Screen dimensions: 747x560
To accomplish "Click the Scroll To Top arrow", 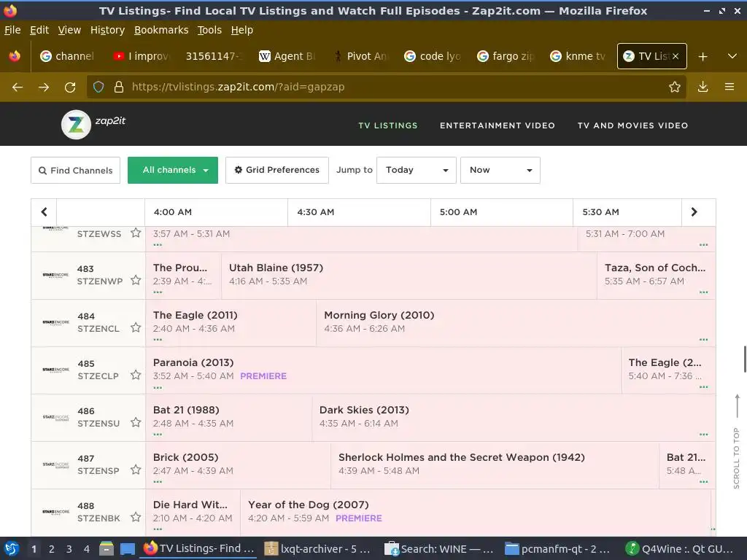I will click(x=737, y=405).
